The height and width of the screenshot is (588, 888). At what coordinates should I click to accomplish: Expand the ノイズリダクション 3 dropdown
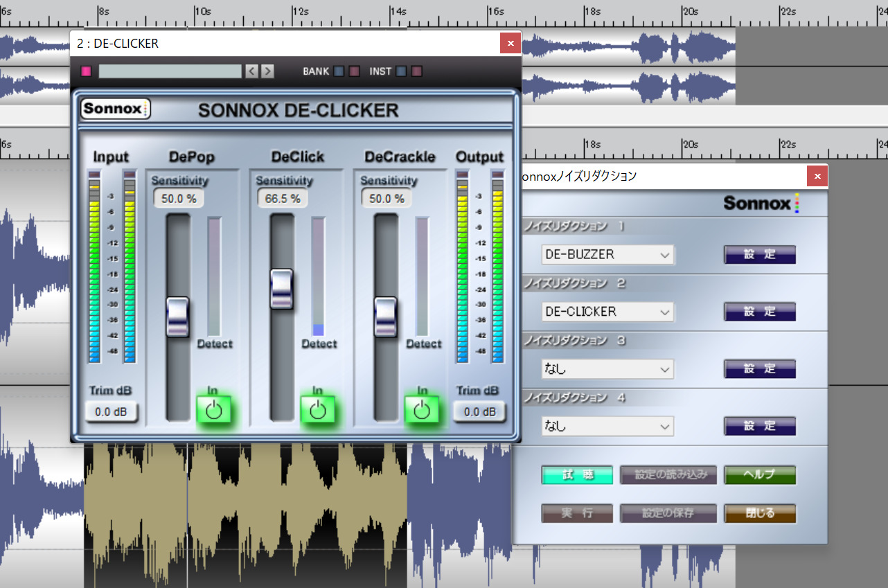tap(607, 369)
